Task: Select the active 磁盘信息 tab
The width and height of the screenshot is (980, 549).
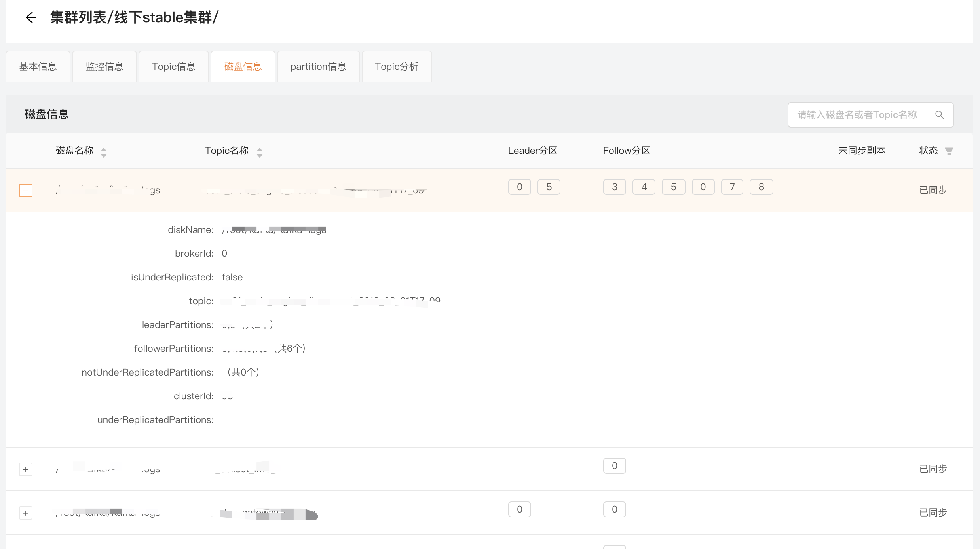Action: 243,67
